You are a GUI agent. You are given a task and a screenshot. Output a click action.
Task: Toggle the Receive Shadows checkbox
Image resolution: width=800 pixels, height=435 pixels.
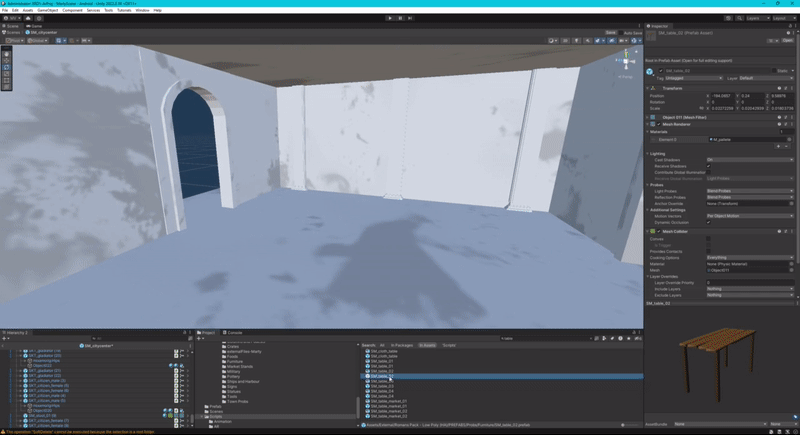(x=709, y=166)
